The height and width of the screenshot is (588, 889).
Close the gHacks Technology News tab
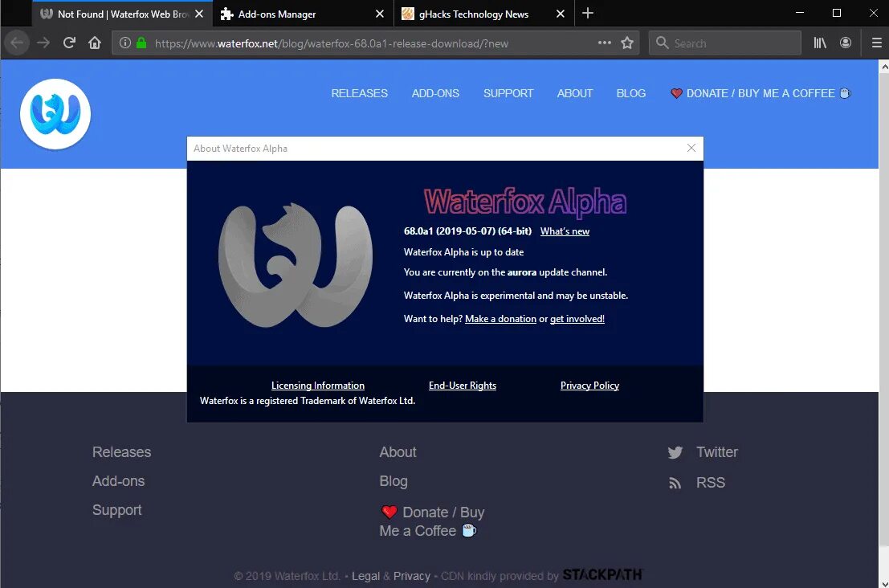click(561, 14)
